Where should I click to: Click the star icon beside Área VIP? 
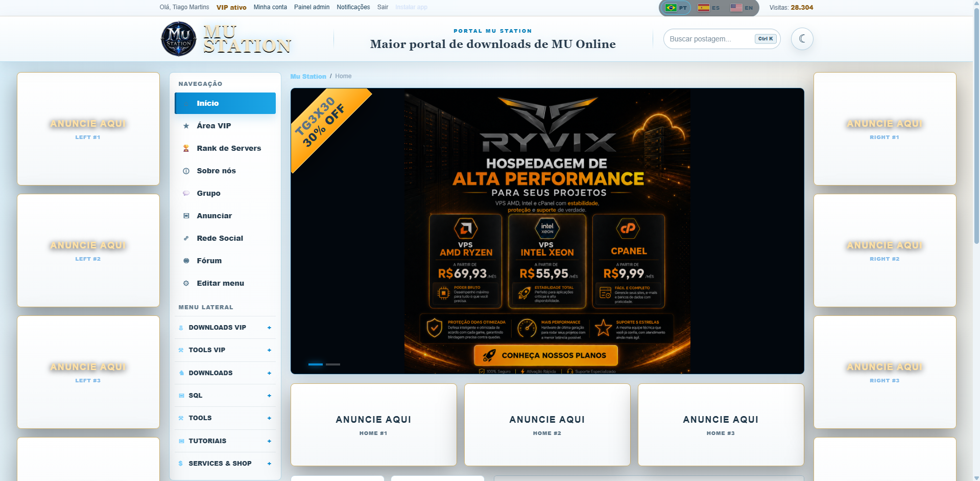tap(186, 126)
